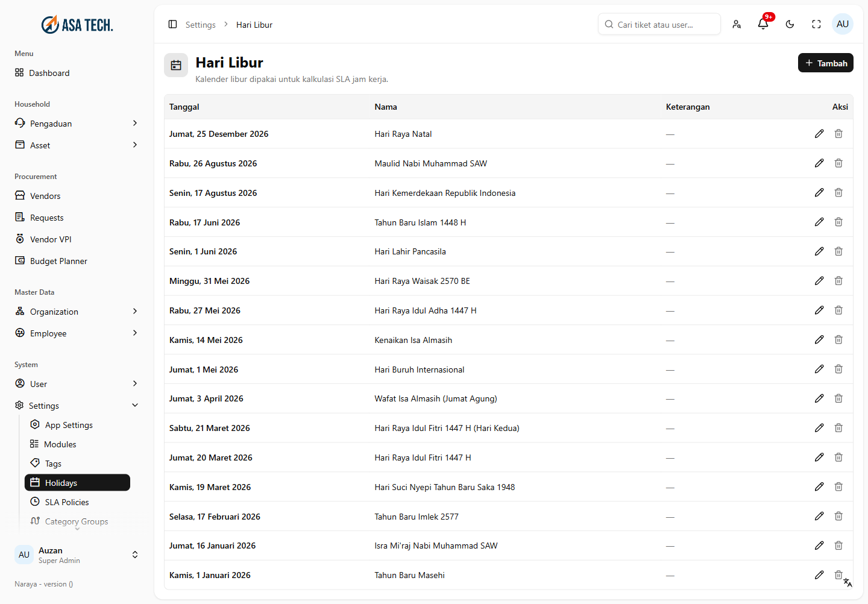Click the ASA TECH logo
Screen dimensions: 868x604
point(77,25)
